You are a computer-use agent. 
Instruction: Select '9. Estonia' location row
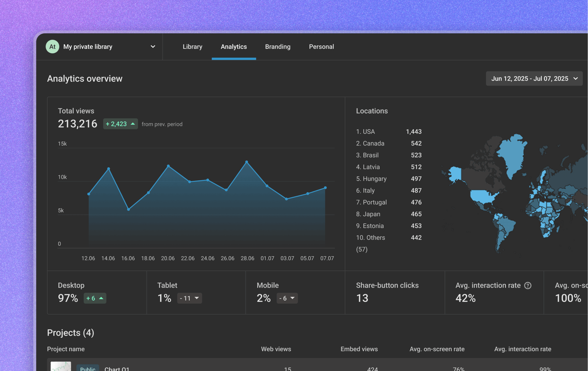point(389,226)
